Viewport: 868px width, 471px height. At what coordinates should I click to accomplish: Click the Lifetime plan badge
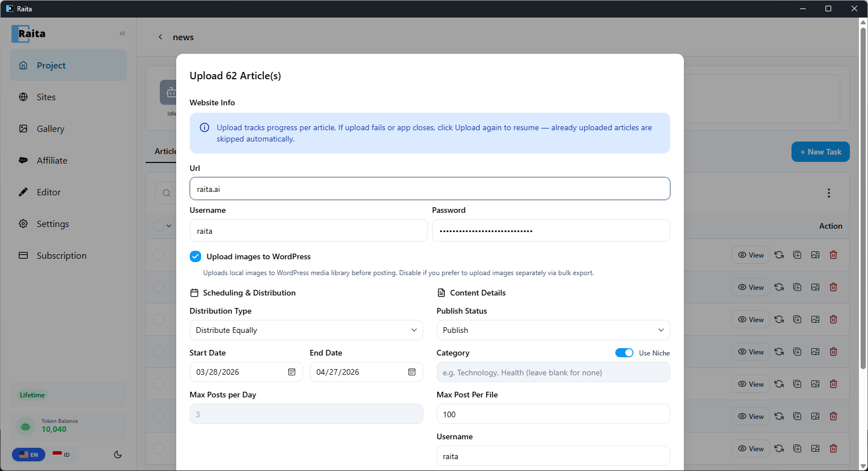coord(32,395)
